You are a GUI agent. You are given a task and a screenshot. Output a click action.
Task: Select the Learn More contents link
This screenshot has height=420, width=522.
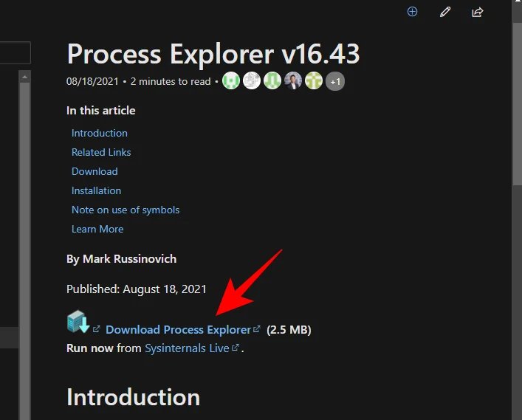97,229
